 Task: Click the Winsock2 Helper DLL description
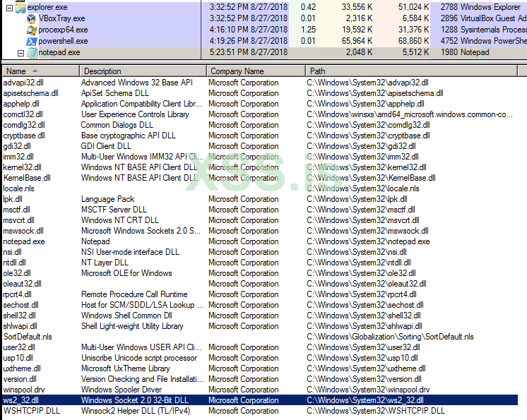(x=136, y=411)
